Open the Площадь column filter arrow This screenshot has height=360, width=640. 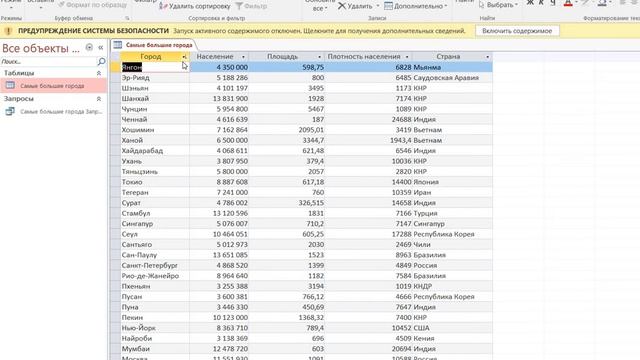[319, 57]
